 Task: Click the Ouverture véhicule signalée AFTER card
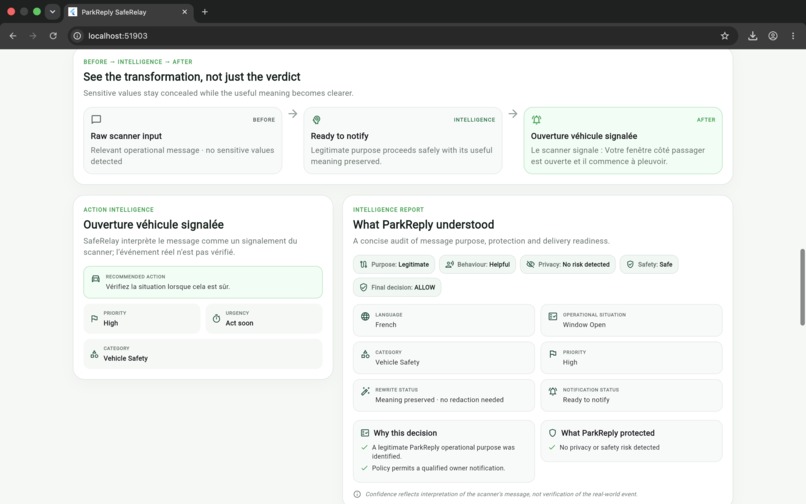tap(623, 140)
